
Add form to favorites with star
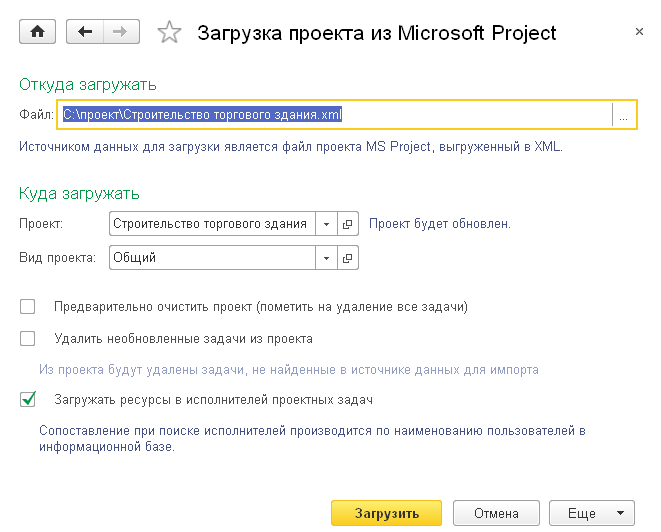point(170,34)
